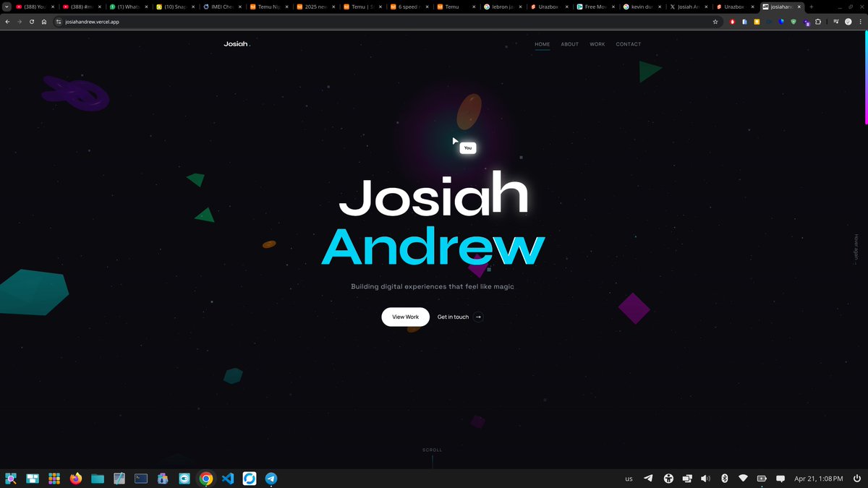Click the browser forward arrow
Screen dimensions: 868x488
[20, 22]
